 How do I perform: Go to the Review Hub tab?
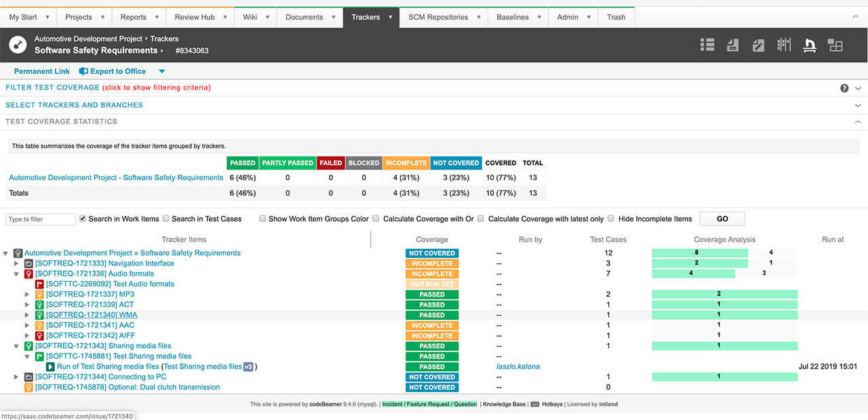pyautogui.click(x=201, y=18)
